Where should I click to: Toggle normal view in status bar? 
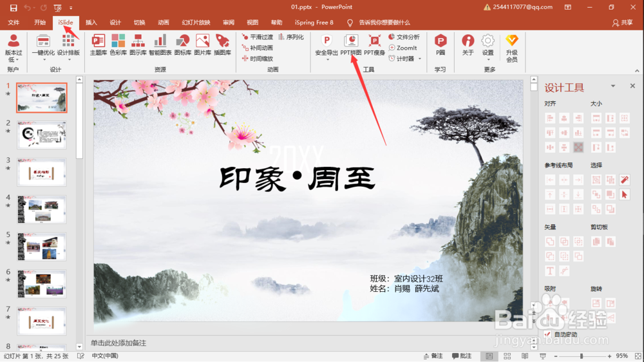[x=489, y=356]
